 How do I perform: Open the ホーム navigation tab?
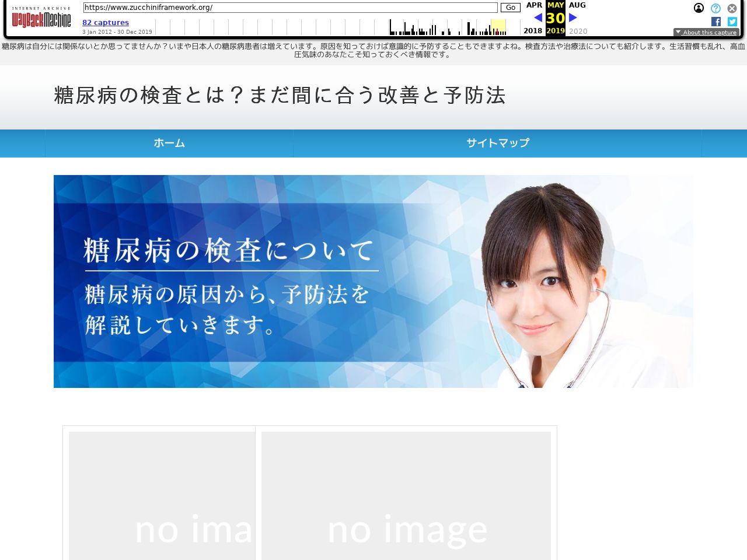click(x=169, y=143)
